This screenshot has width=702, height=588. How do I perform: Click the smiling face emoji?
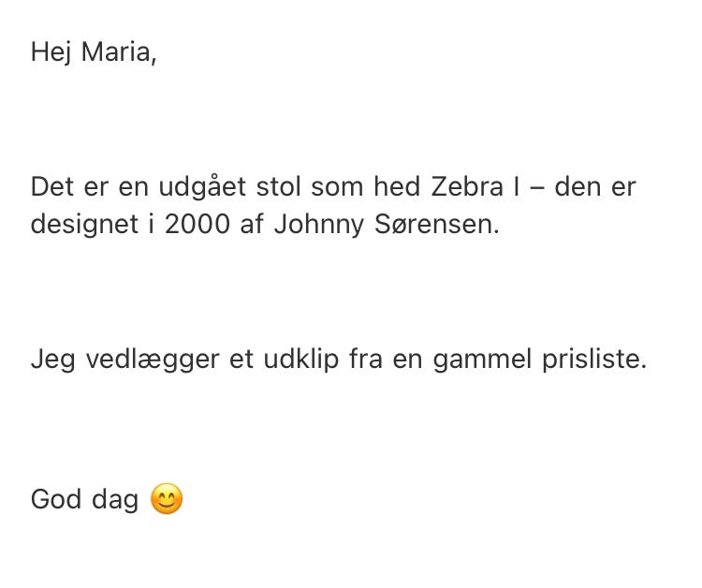(x=167, y=498)
